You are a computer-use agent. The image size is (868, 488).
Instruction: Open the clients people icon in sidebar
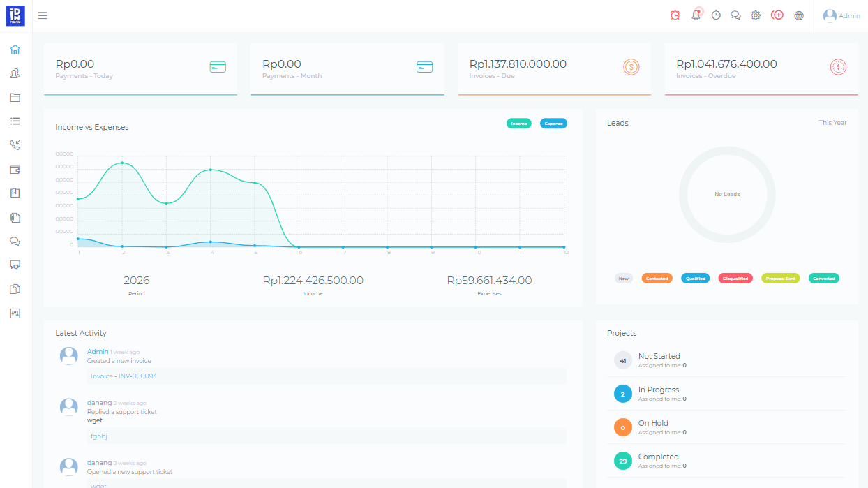[x=15, y=73]
